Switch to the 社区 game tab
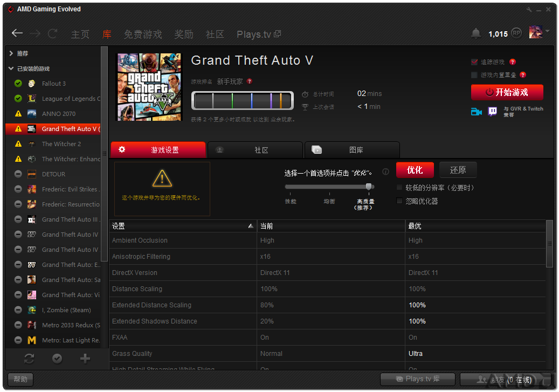This screenshot has height=392, width=559. click(x=256, y=150)
